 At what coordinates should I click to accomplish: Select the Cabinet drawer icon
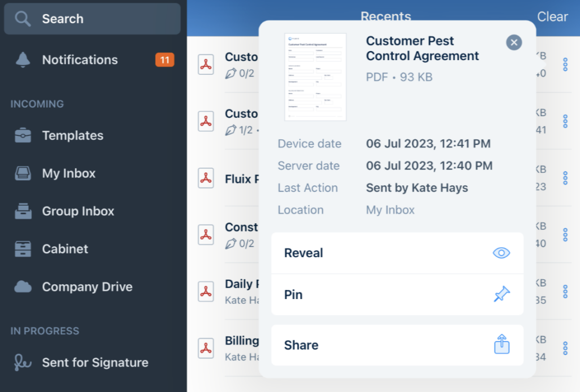(23, 249)
